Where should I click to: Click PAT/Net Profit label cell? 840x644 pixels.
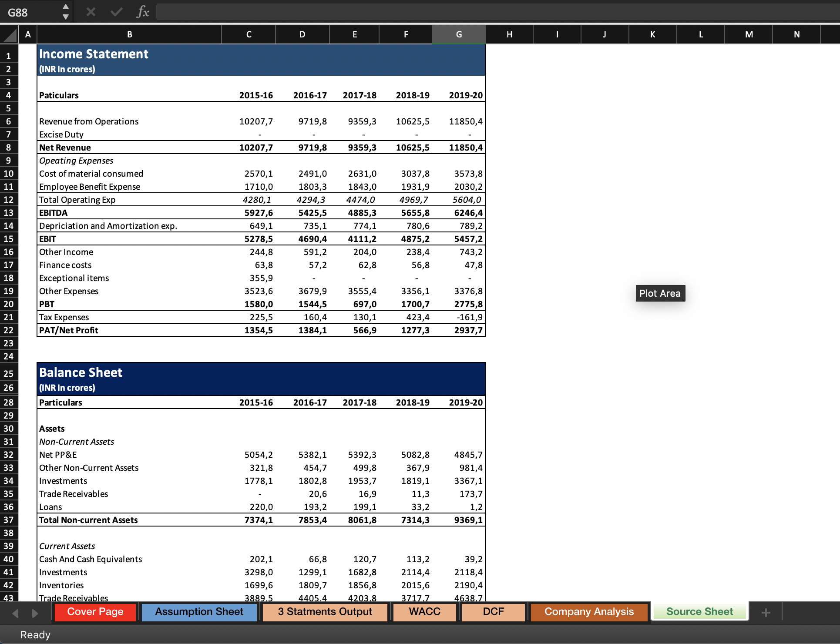[x=68, y=330]
